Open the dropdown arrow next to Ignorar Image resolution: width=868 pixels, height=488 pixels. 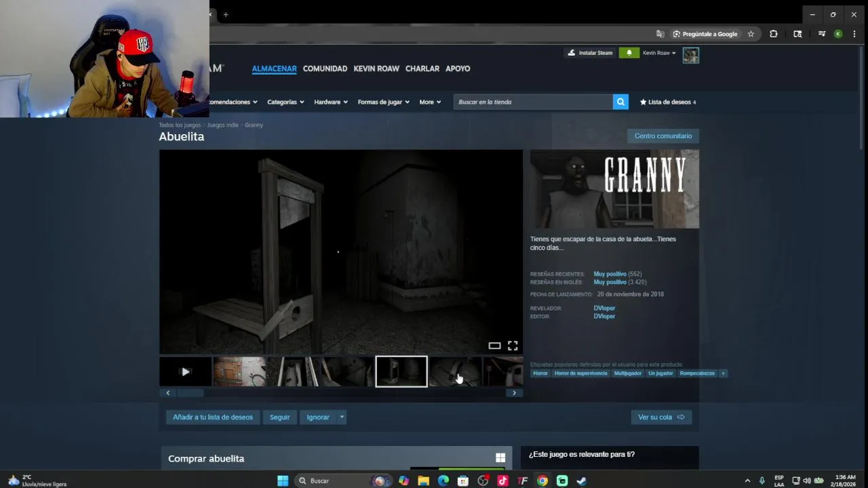click(342, 417)
